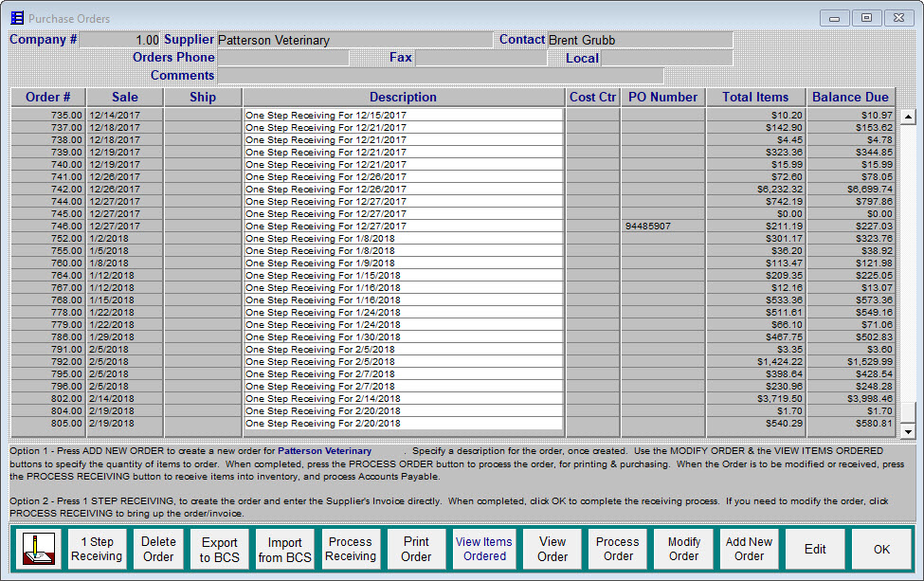Open View Items Ordered
Image resolution: width=924 pixels, height=581 pixels.
point(484,549)
